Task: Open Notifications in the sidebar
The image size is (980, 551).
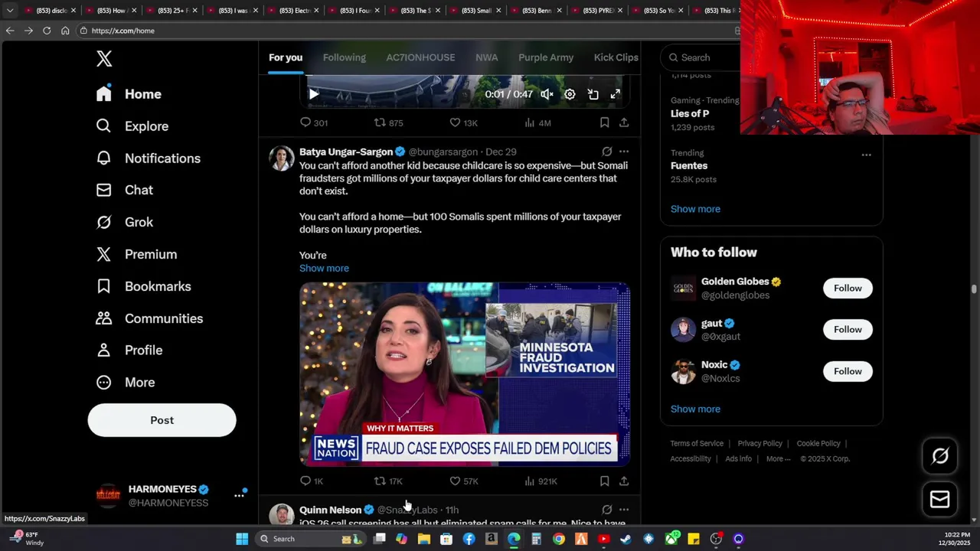Action: click(149, 158)
